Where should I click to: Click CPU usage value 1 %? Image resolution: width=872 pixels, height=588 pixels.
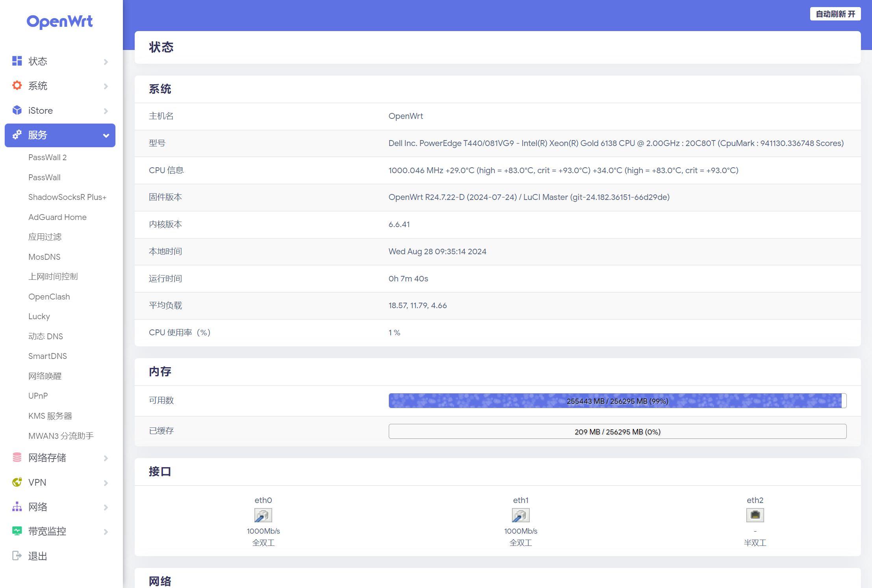click(x=394, y=333)
